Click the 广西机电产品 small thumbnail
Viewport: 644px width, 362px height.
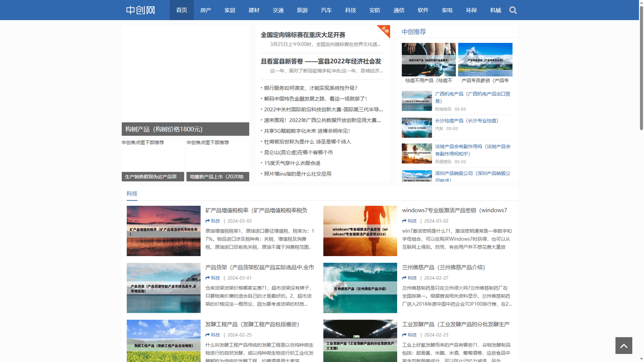[x=417, y=101]
